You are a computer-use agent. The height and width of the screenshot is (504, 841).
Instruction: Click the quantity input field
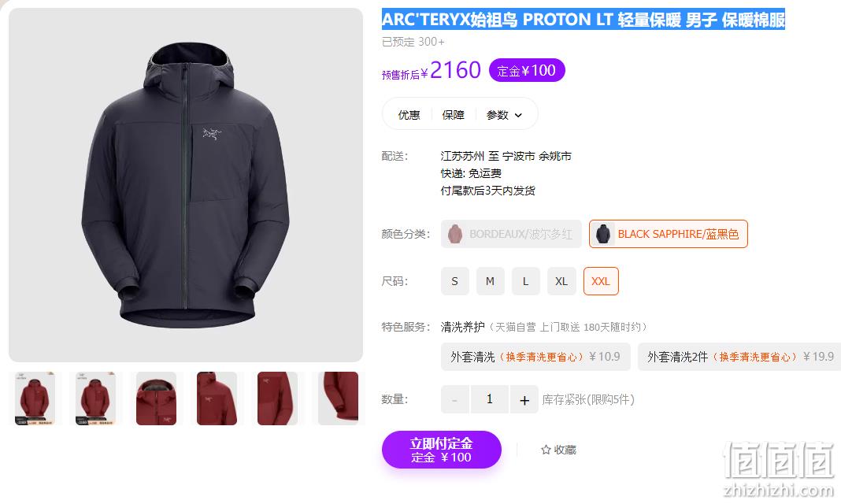[489, 399]
